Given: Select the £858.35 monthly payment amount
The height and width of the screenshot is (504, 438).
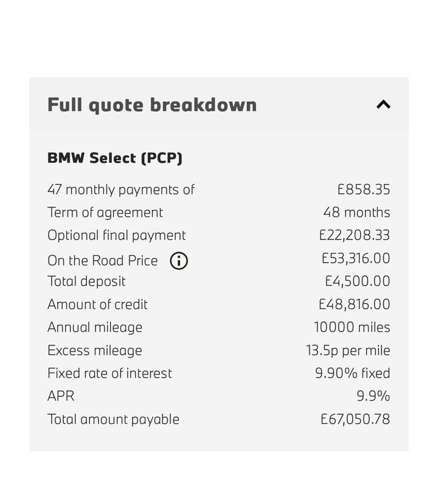Looking at the screenshot, I should click(x=364, y=190).
